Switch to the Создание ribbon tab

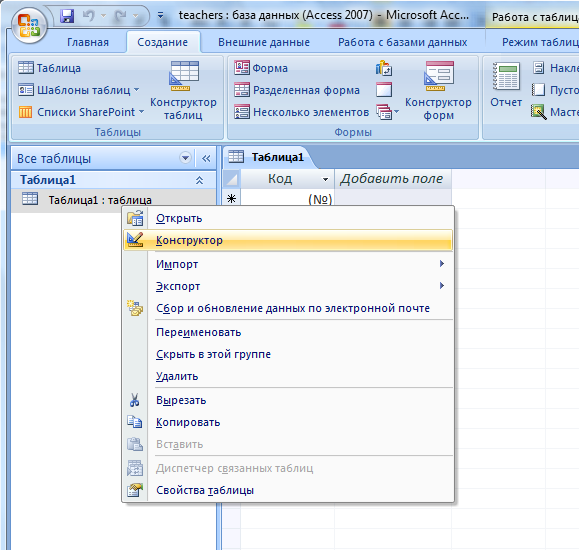click(162, 42)
